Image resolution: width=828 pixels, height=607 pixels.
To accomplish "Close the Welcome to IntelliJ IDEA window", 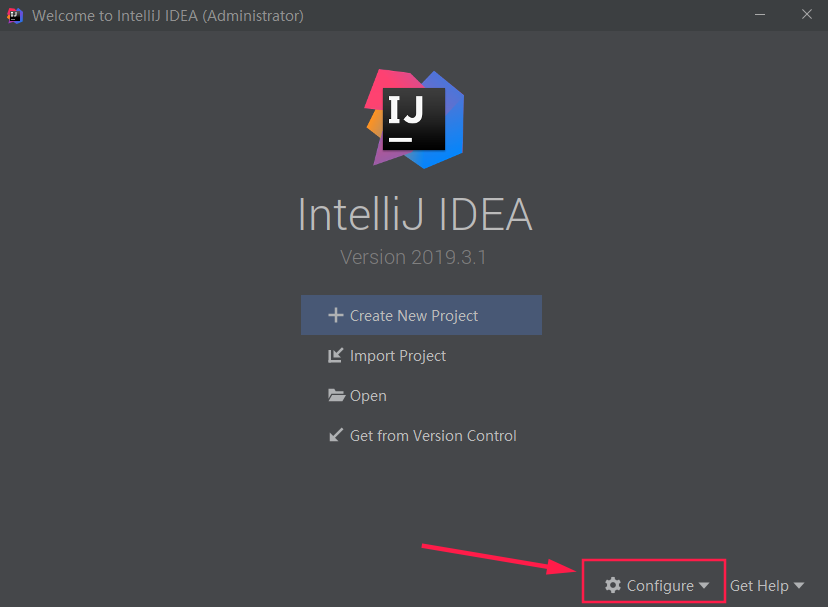I will [x=806, y=15].
